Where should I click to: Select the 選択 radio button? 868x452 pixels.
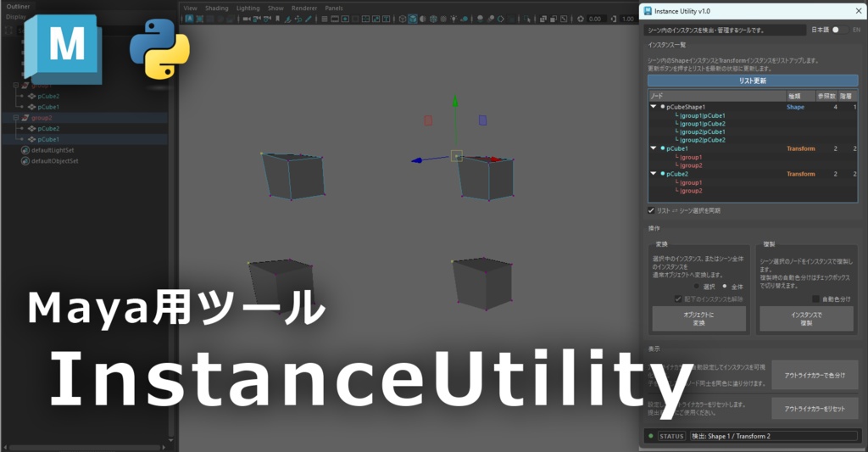(697, 287)
